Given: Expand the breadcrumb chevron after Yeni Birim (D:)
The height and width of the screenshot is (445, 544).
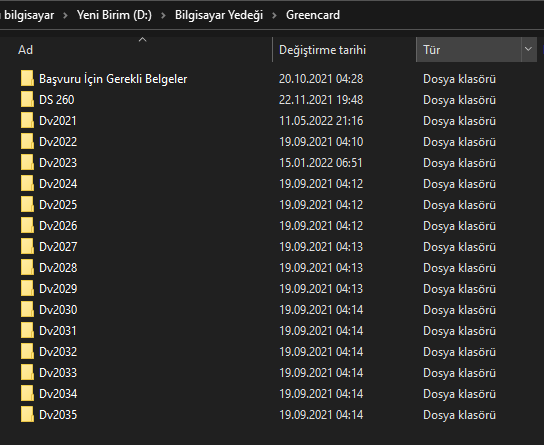Looking at the screenshot, I should 163,15.
